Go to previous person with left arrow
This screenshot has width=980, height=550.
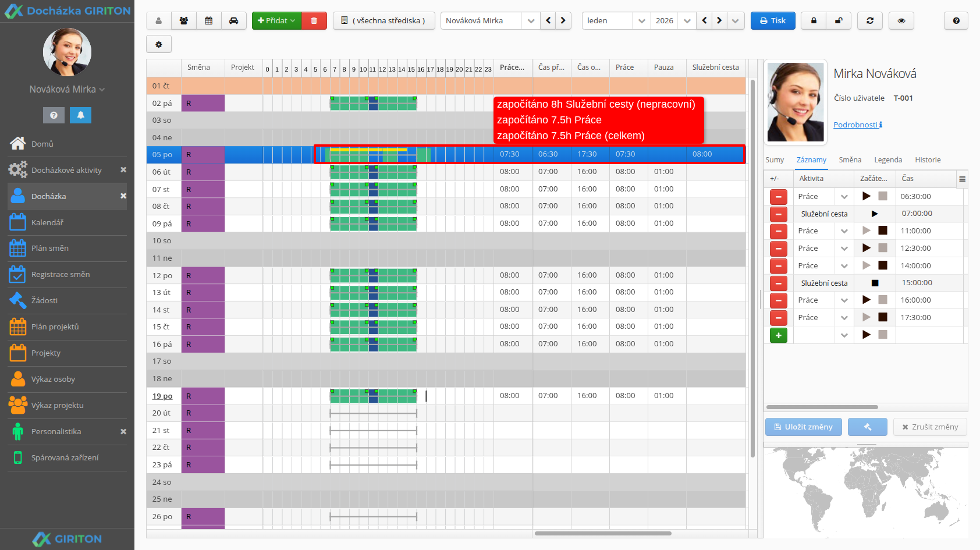[x=548, y=21]
